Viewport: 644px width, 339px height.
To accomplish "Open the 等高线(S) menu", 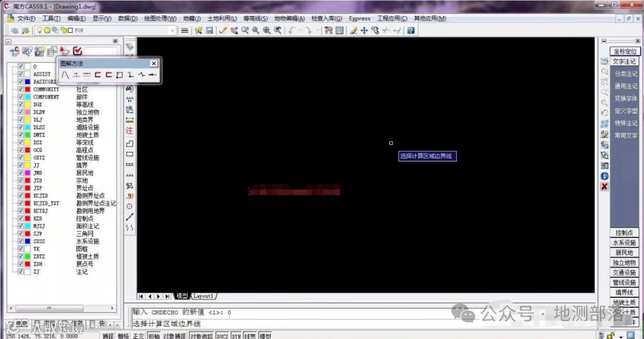I will coord(255,18).
